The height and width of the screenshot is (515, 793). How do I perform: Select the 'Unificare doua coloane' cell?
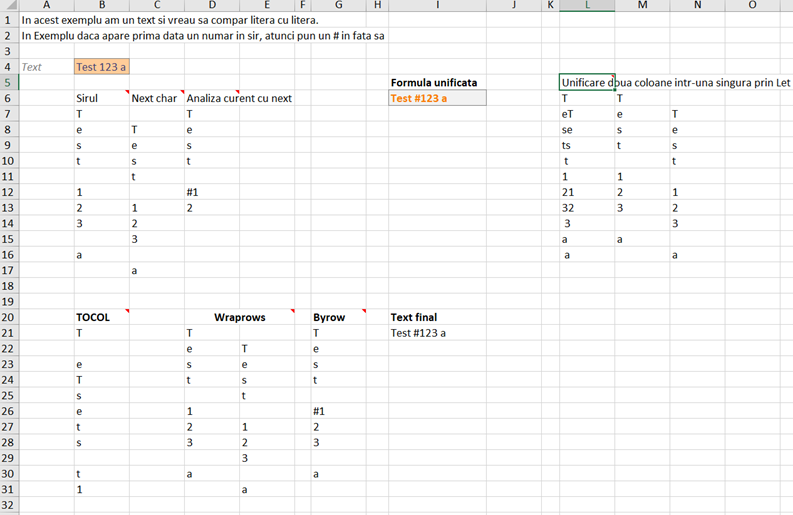tap(587, 82)
